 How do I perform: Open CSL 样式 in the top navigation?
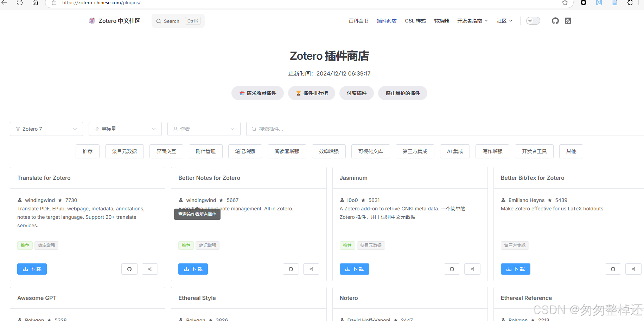pyautogui.click(x=415, y=21)
